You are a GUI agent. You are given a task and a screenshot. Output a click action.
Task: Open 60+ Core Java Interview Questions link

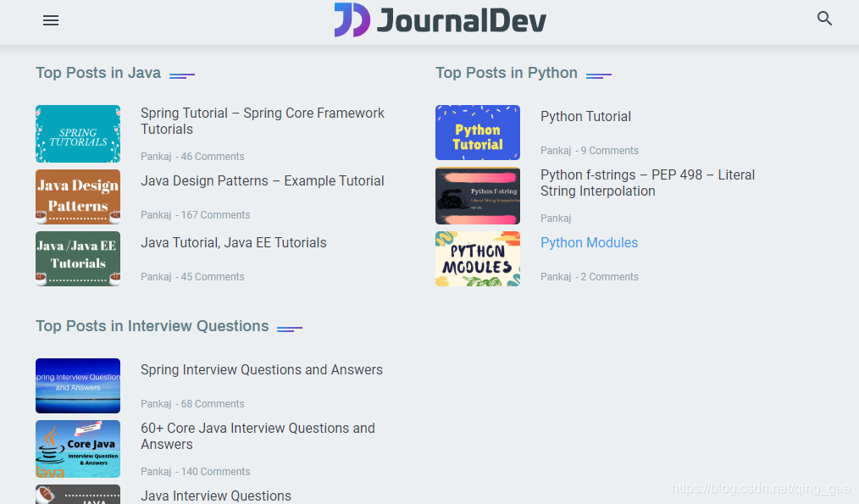tap(258, 436)
